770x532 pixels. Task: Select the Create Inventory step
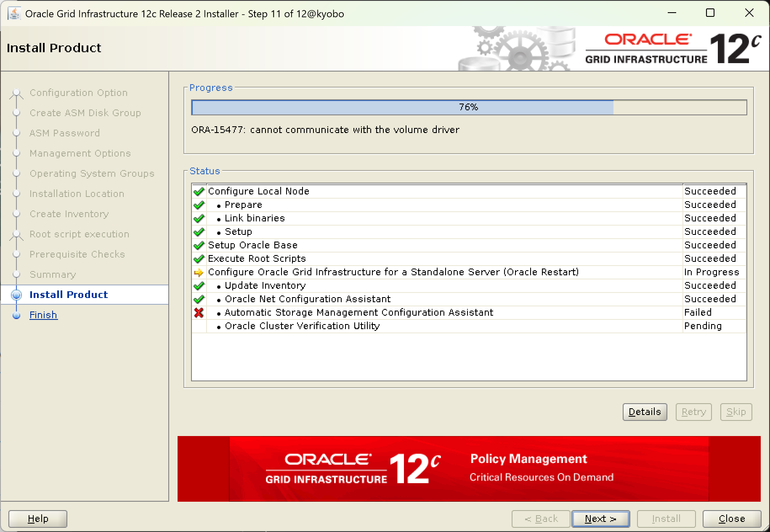[x=69, y=214]
